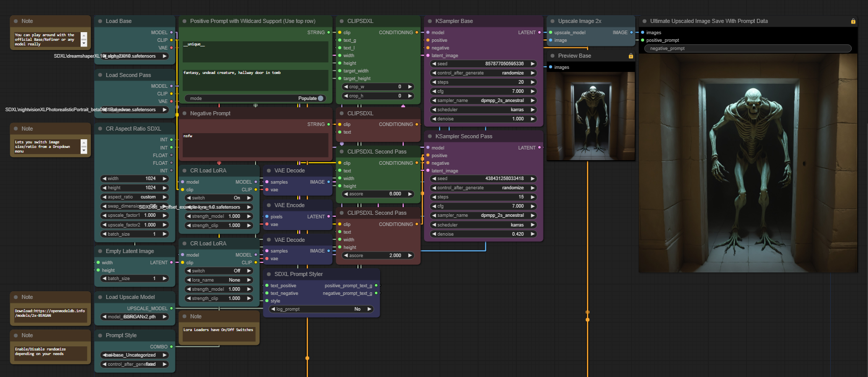Click the skeleton preview image in Preview Base
Viewport: 868px width, 377px height.
coord(591,116)
